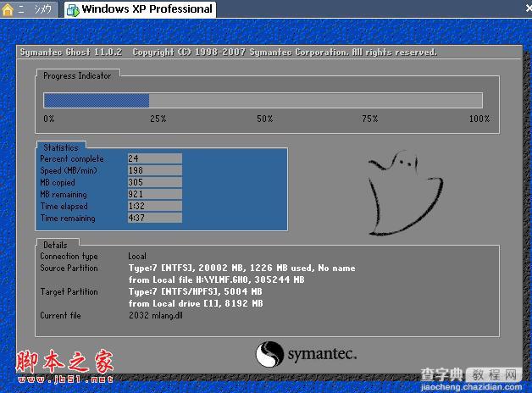Click the MB copied value 305
The width and height of the screenshot is (532, 393).
tap(155, 182)
